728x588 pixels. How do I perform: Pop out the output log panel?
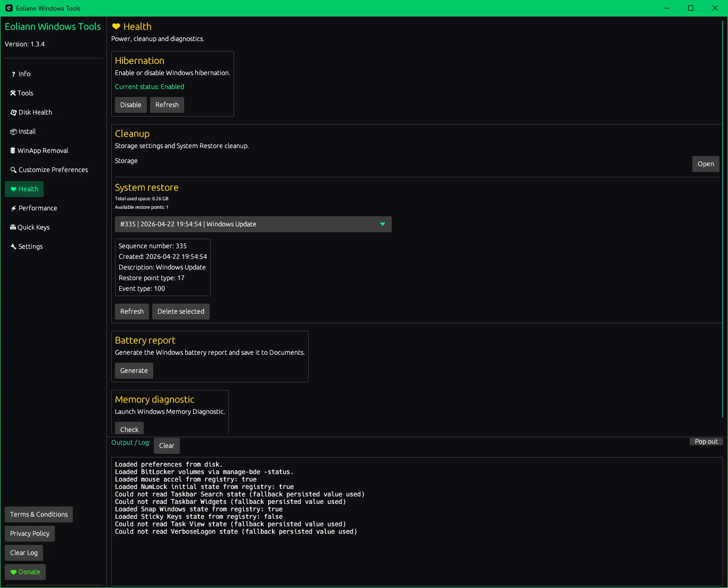click(706, 442)
